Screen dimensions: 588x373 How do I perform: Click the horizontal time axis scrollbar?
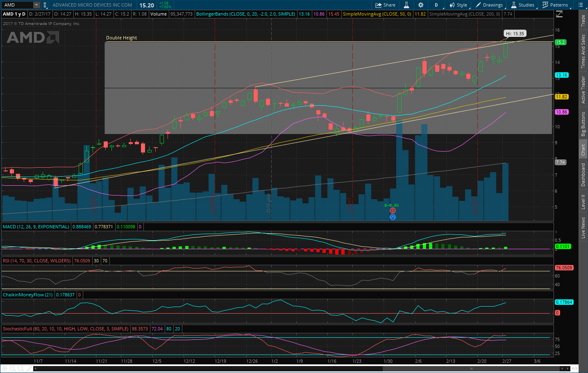471,368
